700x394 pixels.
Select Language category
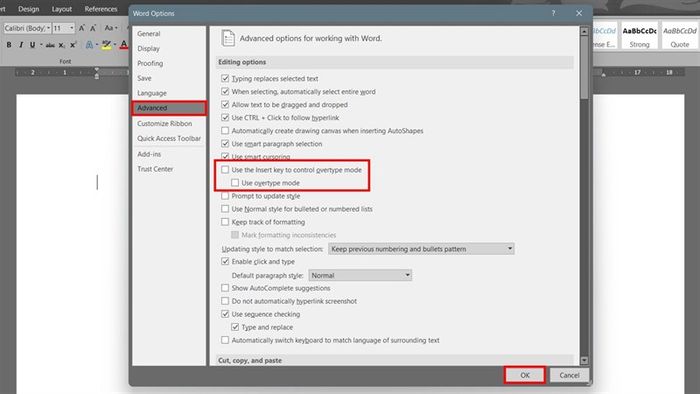tap(152, 93)
